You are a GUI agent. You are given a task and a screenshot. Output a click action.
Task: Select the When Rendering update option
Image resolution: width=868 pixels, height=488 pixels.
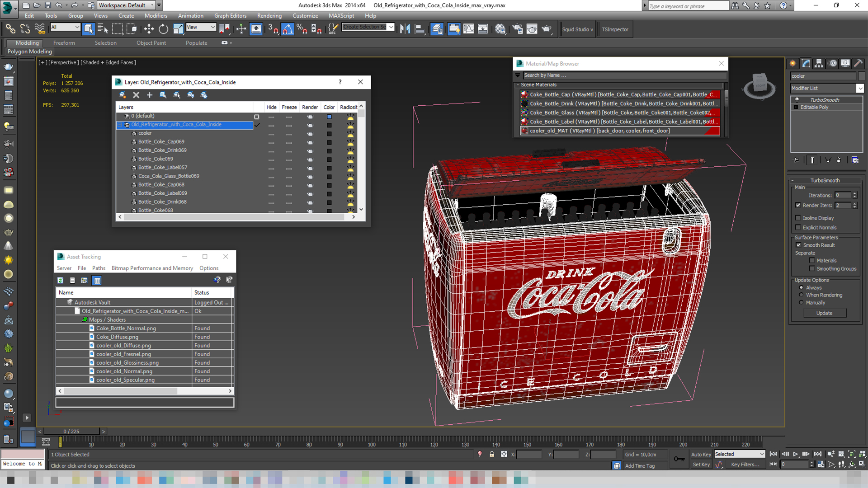pos(801,295)
